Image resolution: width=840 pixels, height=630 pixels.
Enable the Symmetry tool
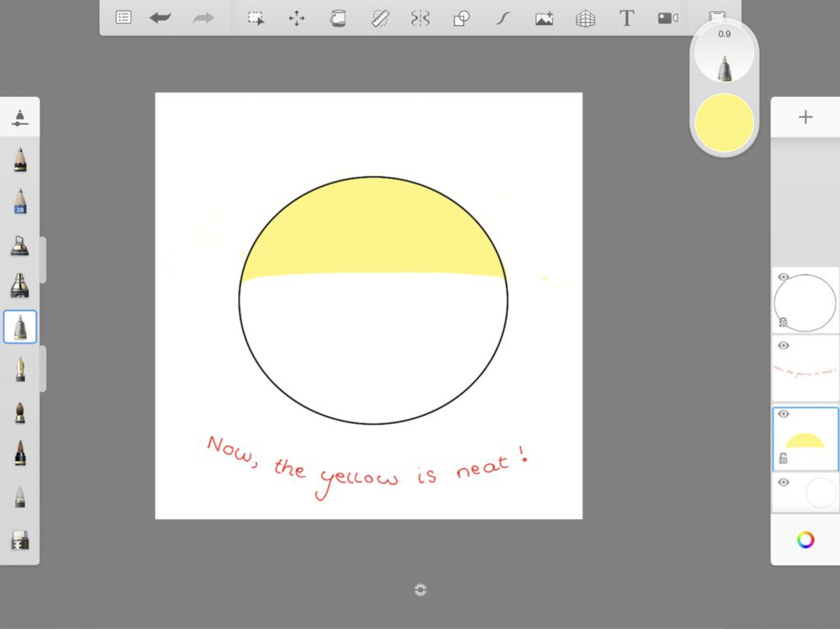(x=420, y=18)
